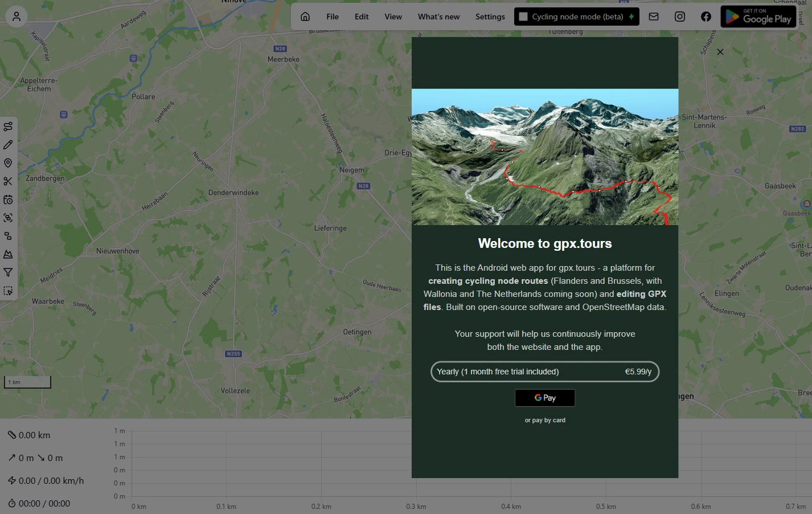The height and width of the screenshot is (514, 812).
Task: Open the What's new menu item
Action: click(438, 17)
